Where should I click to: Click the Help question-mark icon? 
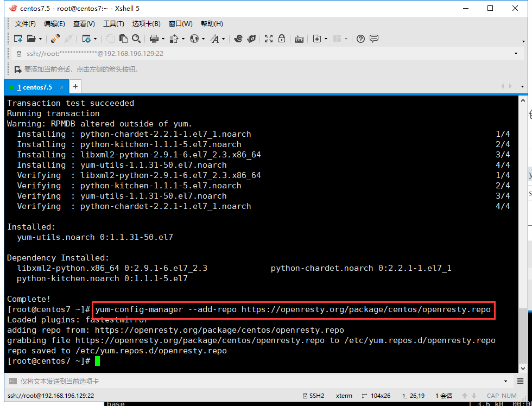click(x=360, y=39)
